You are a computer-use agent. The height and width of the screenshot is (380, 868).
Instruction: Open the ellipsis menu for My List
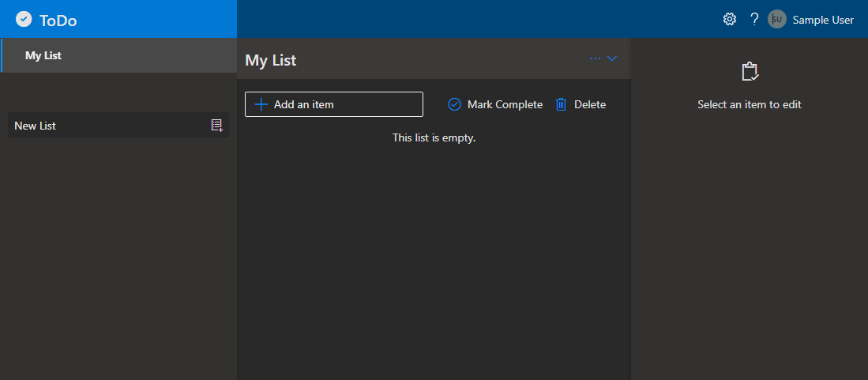click(x=595, y=58)
